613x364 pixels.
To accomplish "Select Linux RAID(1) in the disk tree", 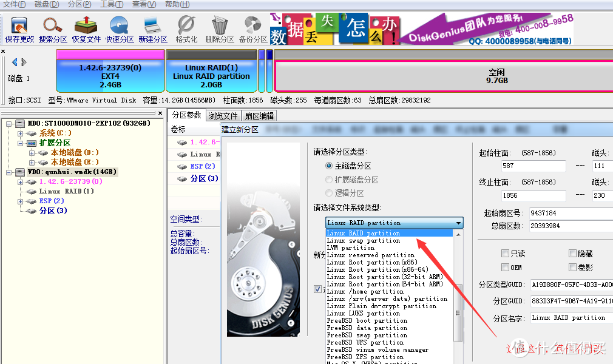I will pyautogui.click(x=66, y=191).
